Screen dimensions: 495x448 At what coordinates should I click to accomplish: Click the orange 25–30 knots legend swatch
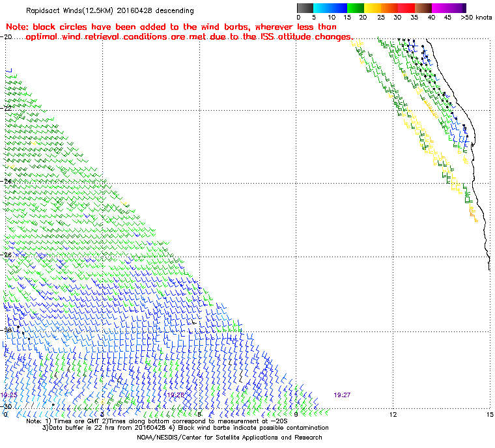click(389, 8)
